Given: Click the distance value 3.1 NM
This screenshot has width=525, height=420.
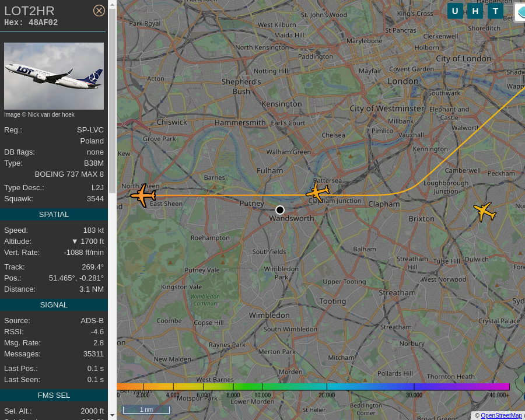Looking at the screenshot, I should tap(92, 289).
